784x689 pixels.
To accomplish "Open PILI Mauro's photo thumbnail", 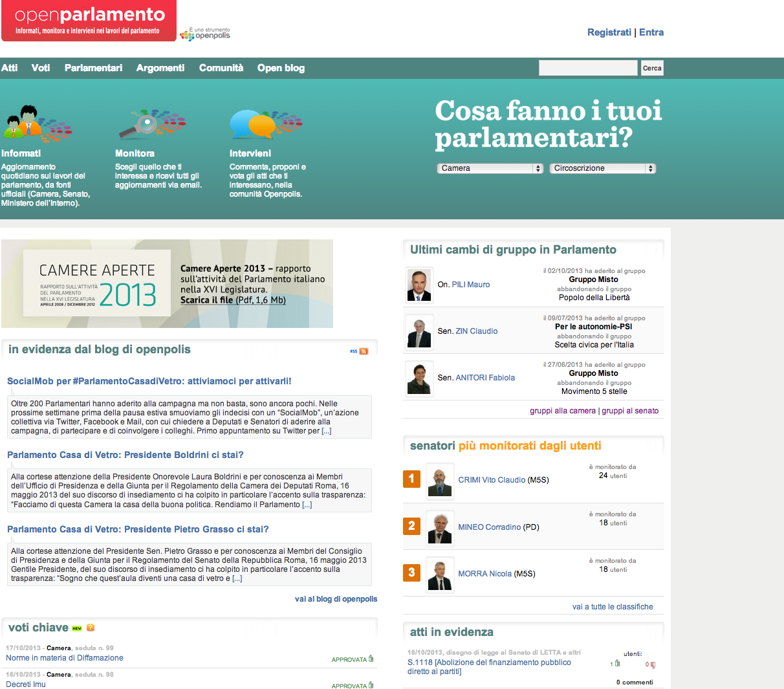I will click(419, 285).
